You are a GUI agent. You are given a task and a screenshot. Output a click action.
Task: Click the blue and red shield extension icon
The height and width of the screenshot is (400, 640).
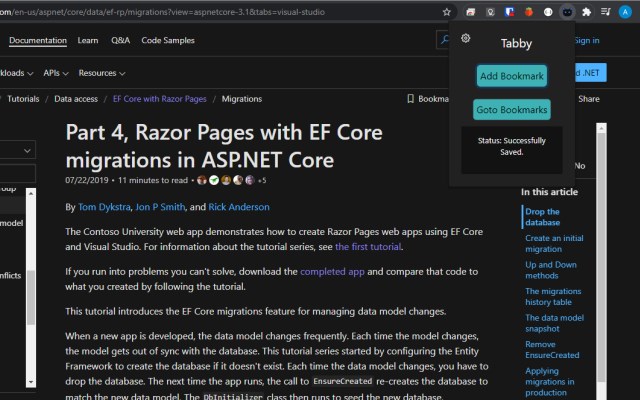tap(509, 12)
